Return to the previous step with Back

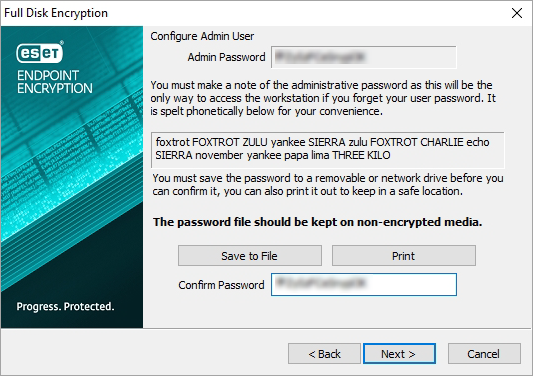coord(324,354)
